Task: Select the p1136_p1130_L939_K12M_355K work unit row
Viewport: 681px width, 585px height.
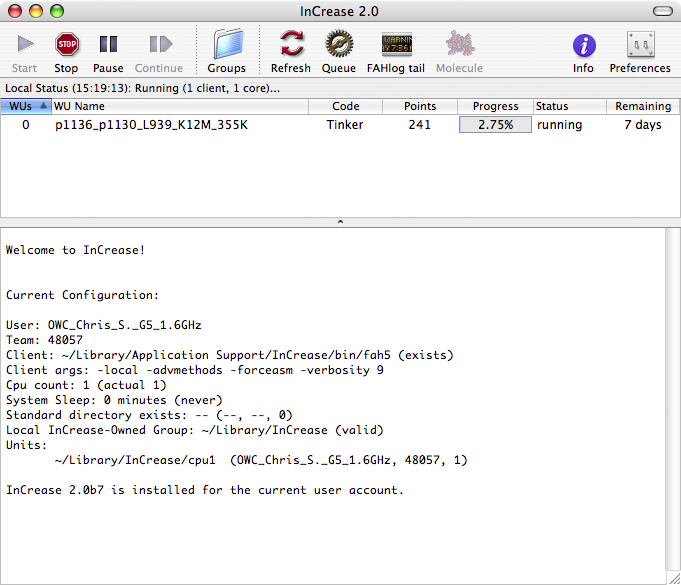Action: tap(152, 125)
